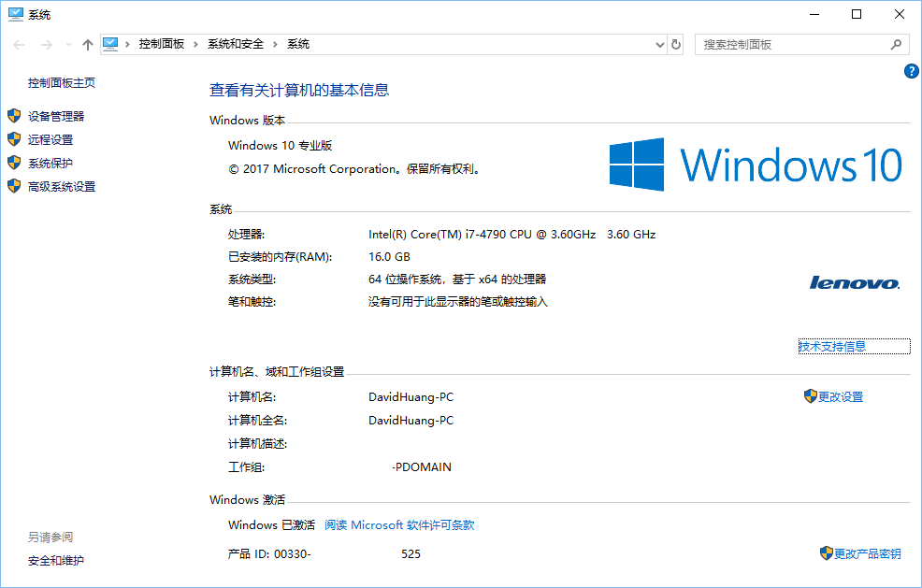Expand chevron after 控制面板 breadcrumb
Image resolution: width=922 pixels, height=588 pixels.
coord(195,44)
